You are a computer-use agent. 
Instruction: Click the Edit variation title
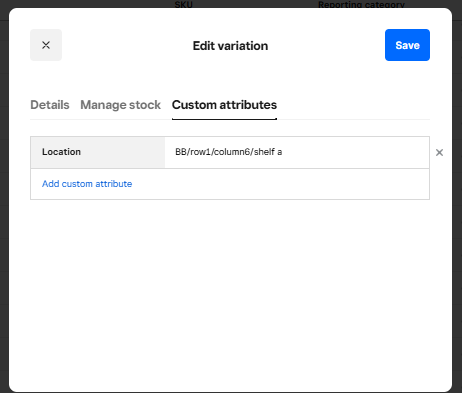coord(230,46)
